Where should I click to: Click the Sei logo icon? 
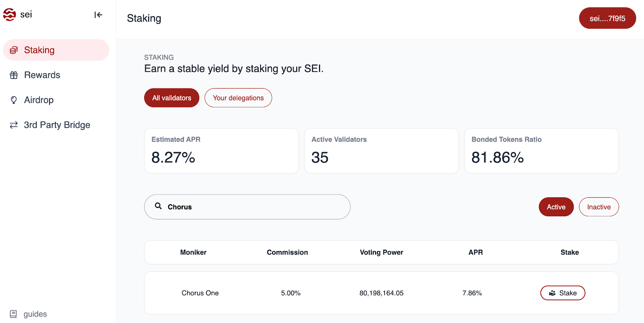10,14
